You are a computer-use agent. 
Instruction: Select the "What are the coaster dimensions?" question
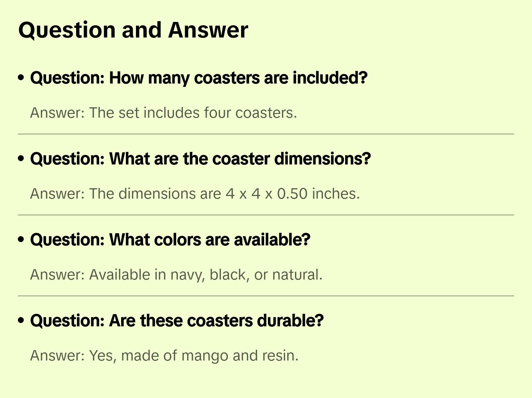[201, 159]
